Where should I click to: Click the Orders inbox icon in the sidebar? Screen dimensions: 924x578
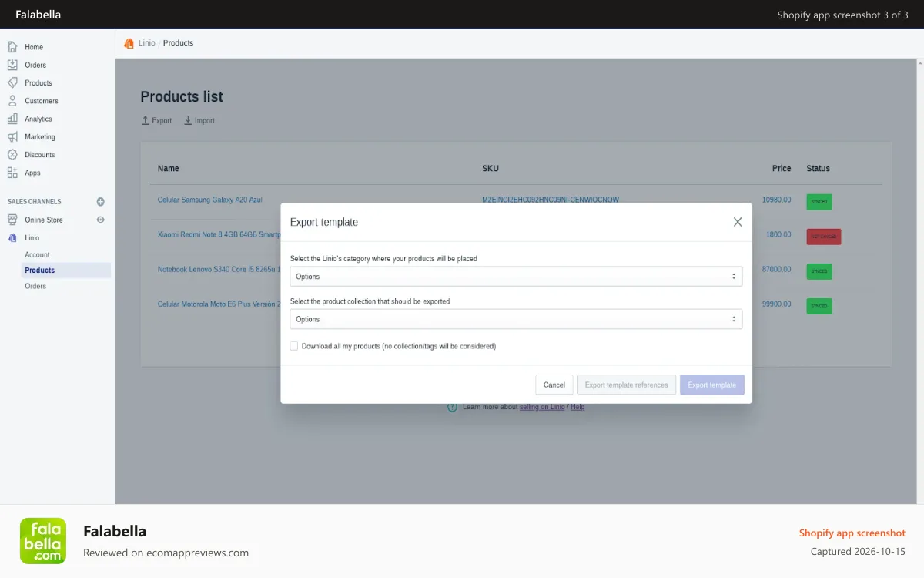(x=12, y=65)
